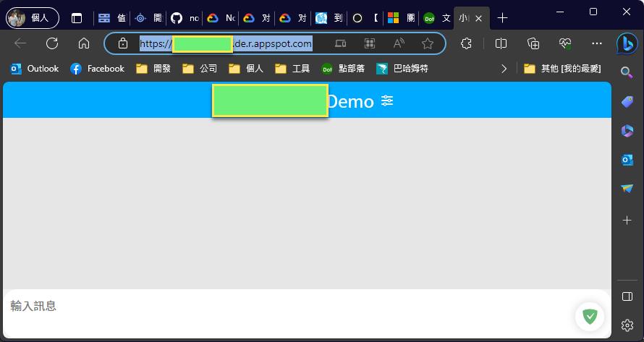Switch to the tab with circle icon
The width and height of the screenshot is (644, 342).
365,18
